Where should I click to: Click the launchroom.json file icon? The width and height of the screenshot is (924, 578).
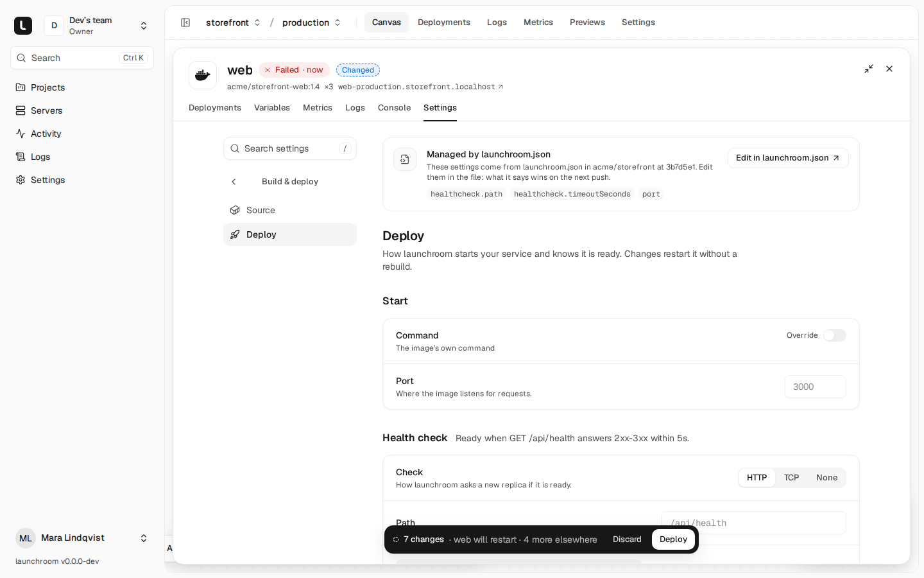coord(405,159)
